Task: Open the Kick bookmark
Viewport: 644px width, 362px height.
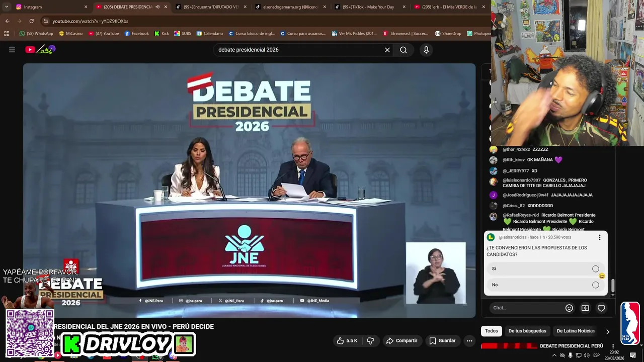Action: tap(162, 34)
